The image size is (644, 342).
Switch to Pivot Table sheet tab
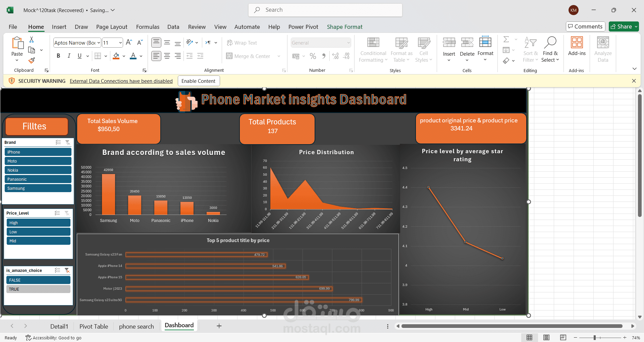tap(94, 326)
